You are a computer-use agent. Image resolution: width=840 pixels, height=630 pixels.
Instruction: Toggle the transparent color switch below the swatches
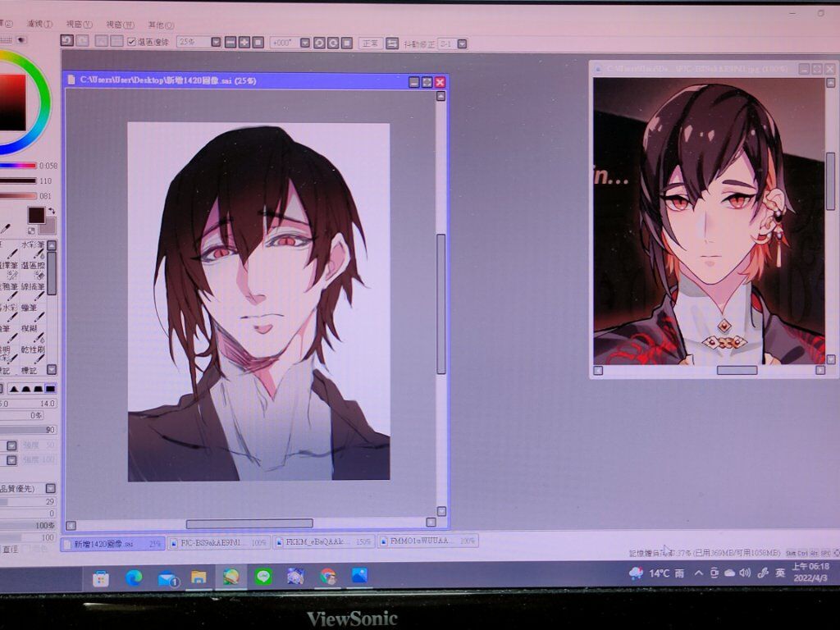[31, 231]
